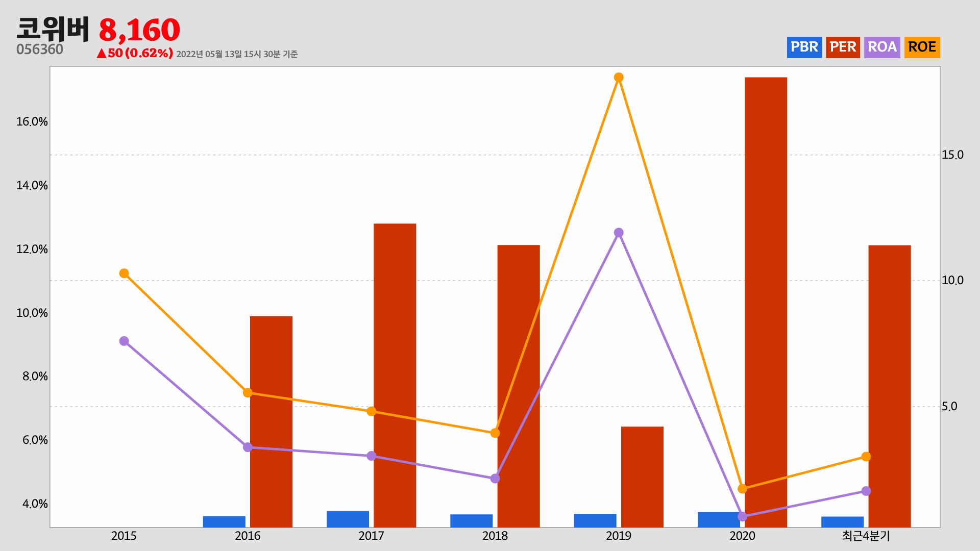Select the ROE point at 2018
The height and width of the screenshot is (551, 980).
point(495,433)
